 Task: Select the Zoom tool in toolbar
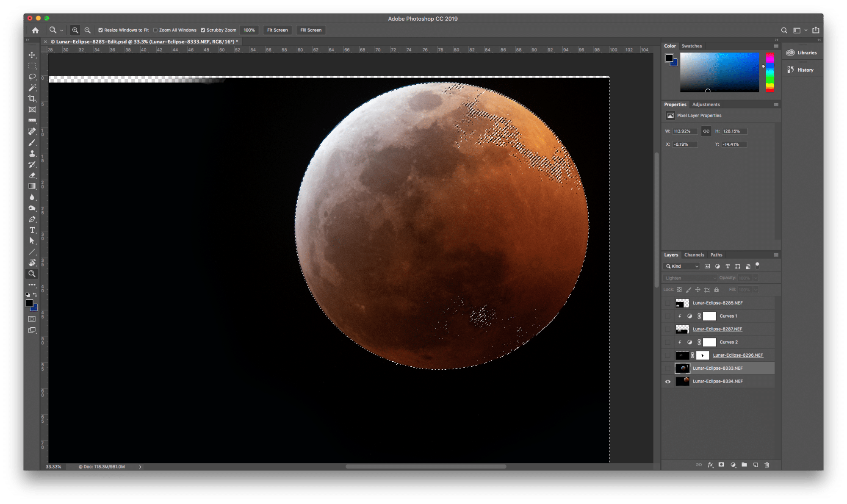[32, 274]
